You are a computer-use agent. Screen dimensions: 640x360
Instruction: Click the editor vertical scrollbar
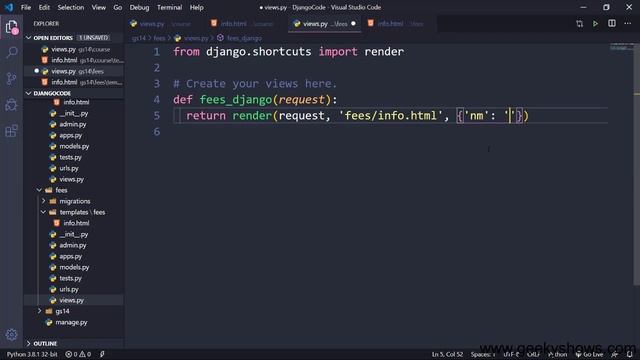(637, 163)
